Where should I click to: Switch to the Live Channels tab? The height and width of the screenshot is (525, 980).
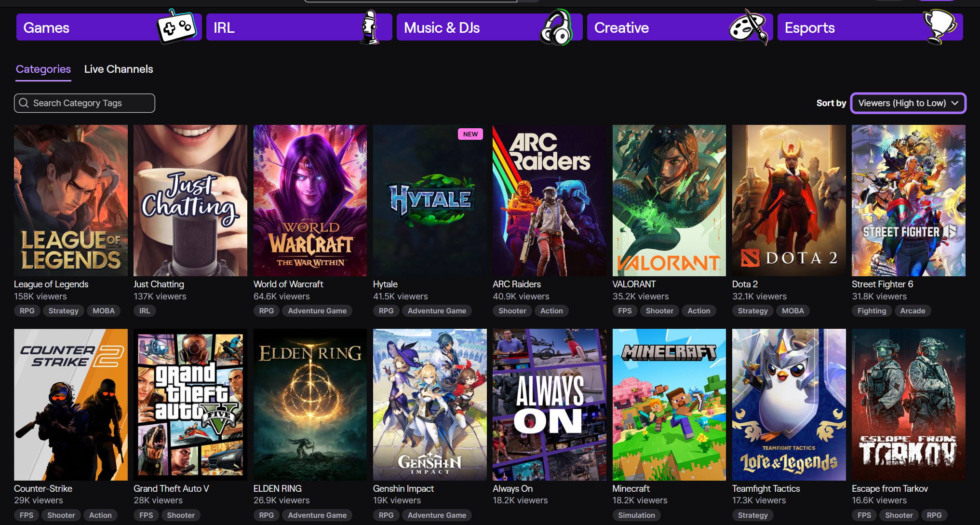pyautogui.click(x=119, y=69)
